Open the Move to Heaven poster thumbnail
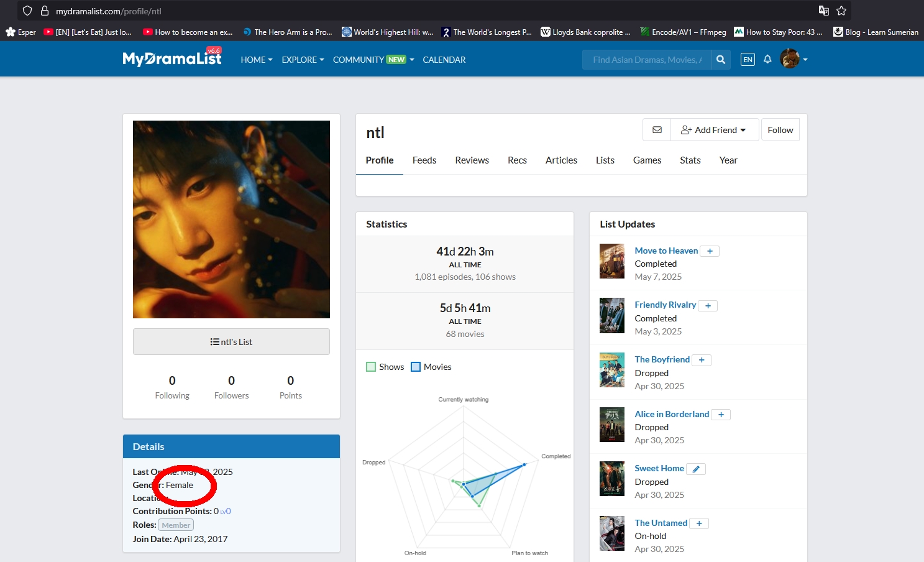The width and height of the screenshot is (924, 562). tap(612, 261)
